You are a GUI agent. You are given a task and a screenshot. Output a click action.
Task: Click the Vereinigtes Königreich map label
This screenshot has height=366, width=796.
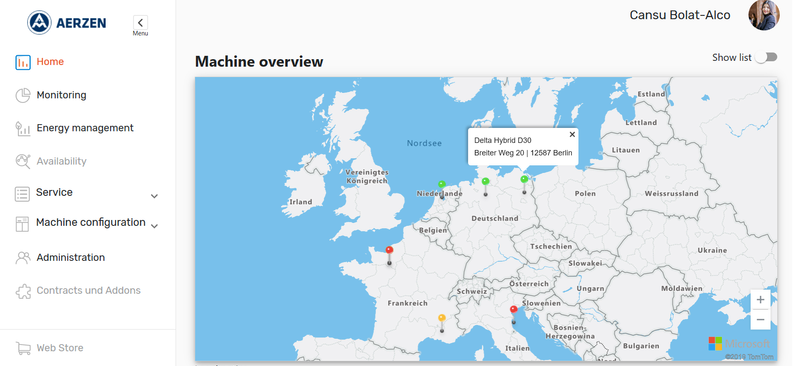pos(367,176)
